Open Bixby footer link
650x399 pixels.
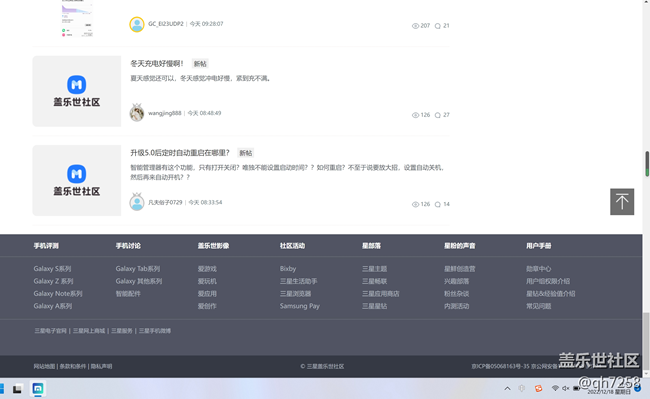[x=288, y=268]
